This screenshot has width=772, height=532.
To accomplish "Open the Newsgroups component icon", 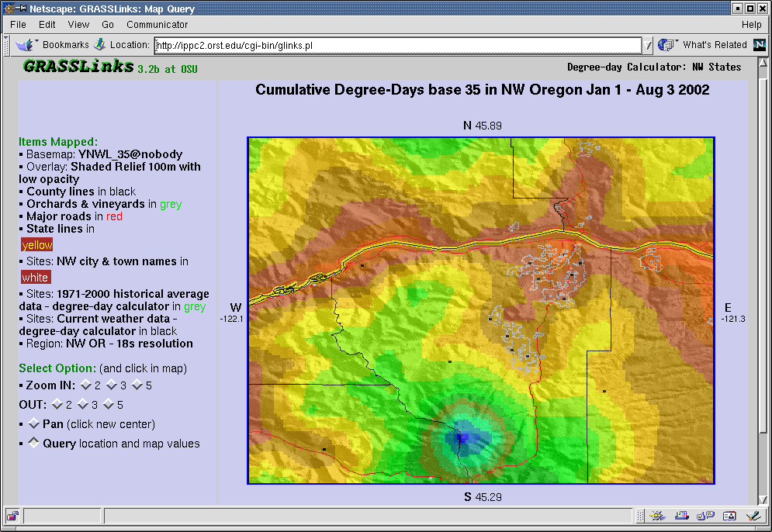I will [705, 516].
